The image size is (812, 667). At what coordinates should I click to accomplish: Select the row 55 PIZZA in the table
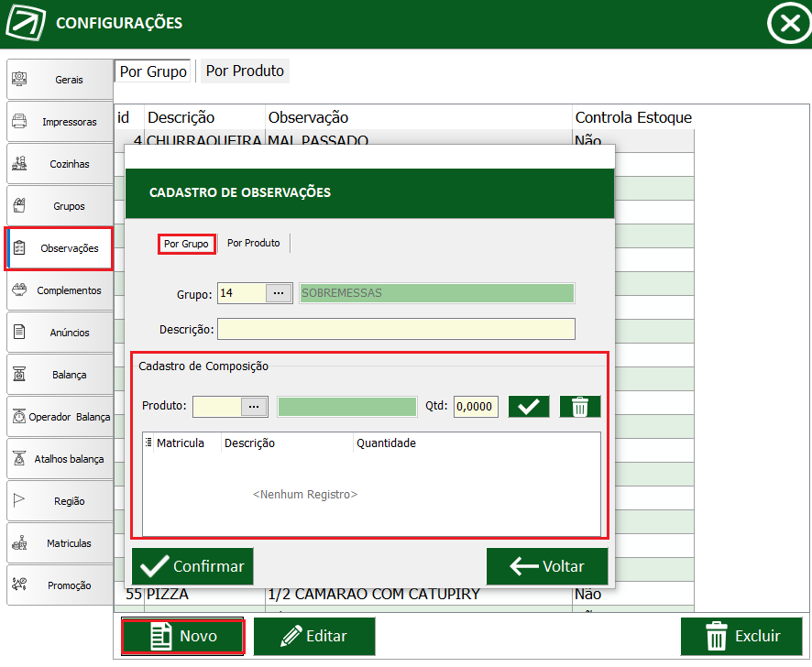click(x=404, y=594)
